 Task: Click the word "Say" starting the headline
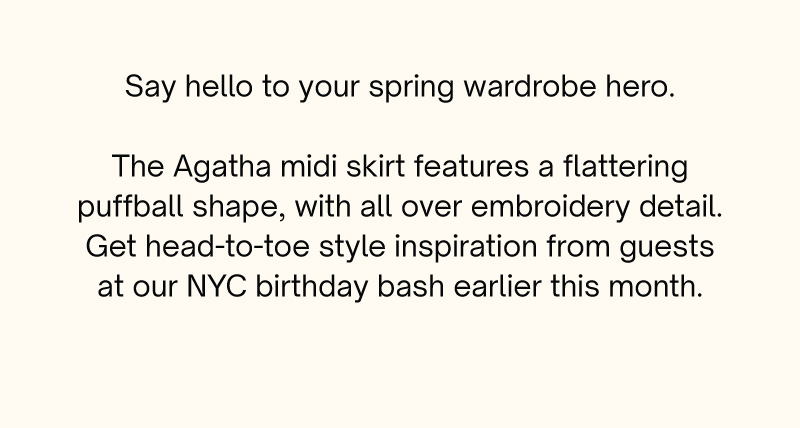150,88
